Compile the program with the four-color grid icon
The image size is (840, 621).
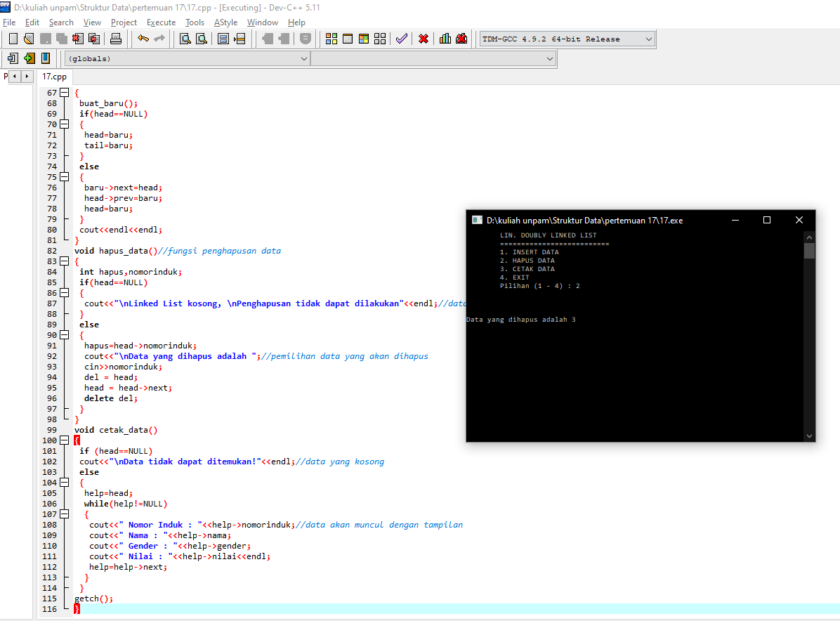click(x=332, y=39)
